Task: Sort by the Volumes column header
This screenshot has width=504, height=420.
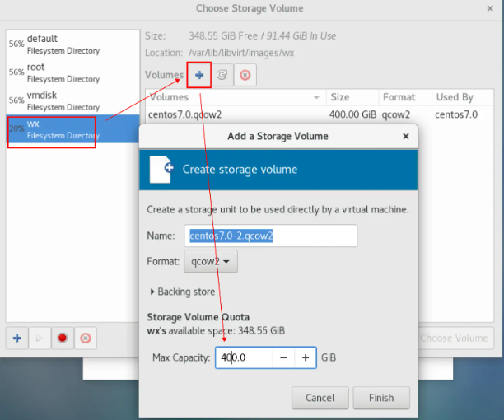Action: point(236,97)
